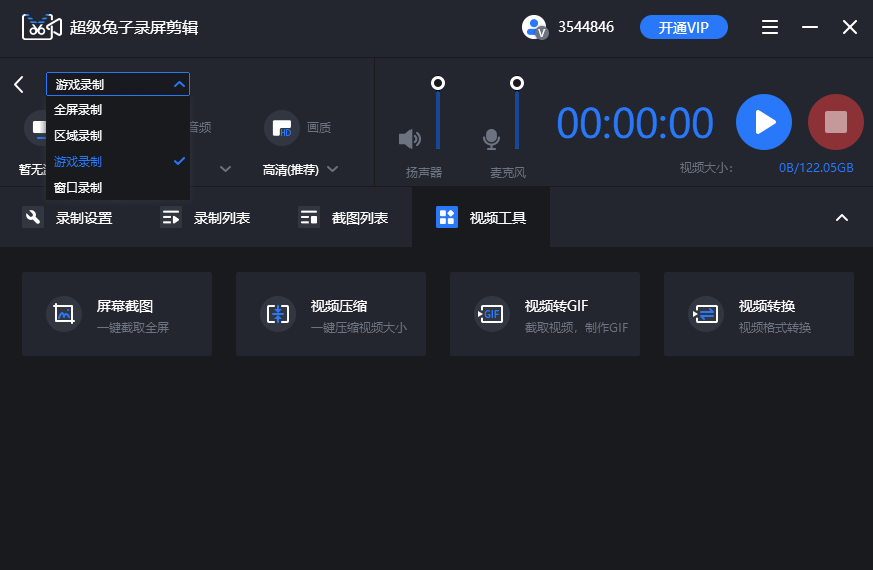Adjust the speaker volume slider handle
This screenshot has height=570, width=873.
[x=437, y=83]
